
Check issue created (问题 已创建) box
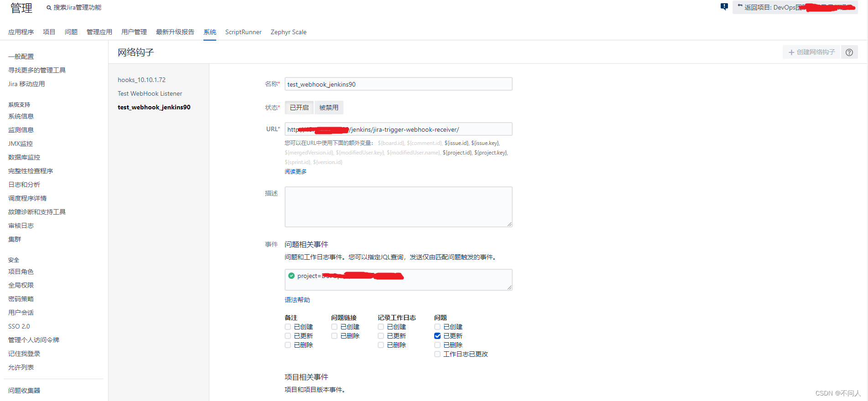point(437,327)
